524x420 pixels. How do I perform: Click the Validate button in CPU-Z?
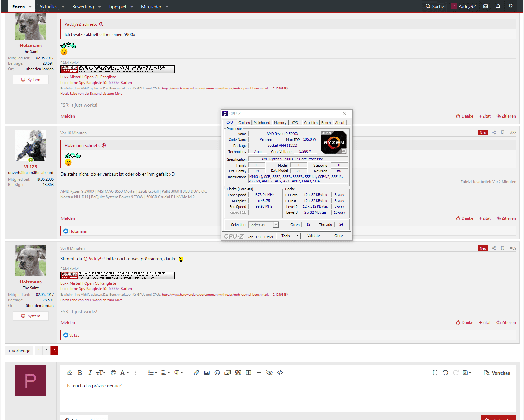[x=313, y=236]
